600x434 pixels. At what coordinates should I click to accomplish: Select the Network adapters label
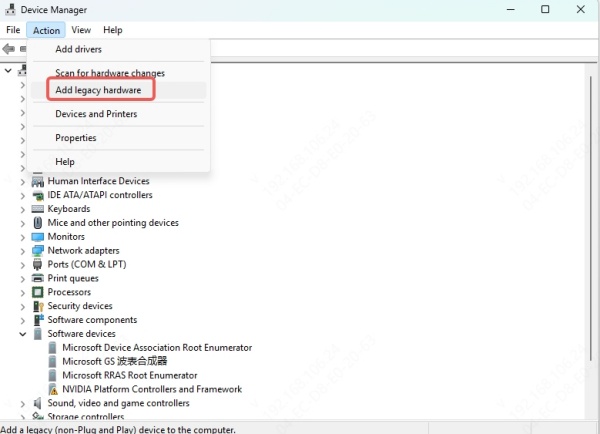click(83, 250)
